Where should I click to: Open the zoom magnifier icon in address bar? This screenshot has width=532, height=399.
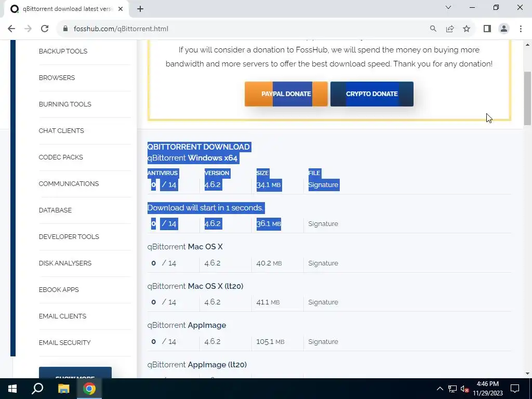coord(433,29)
